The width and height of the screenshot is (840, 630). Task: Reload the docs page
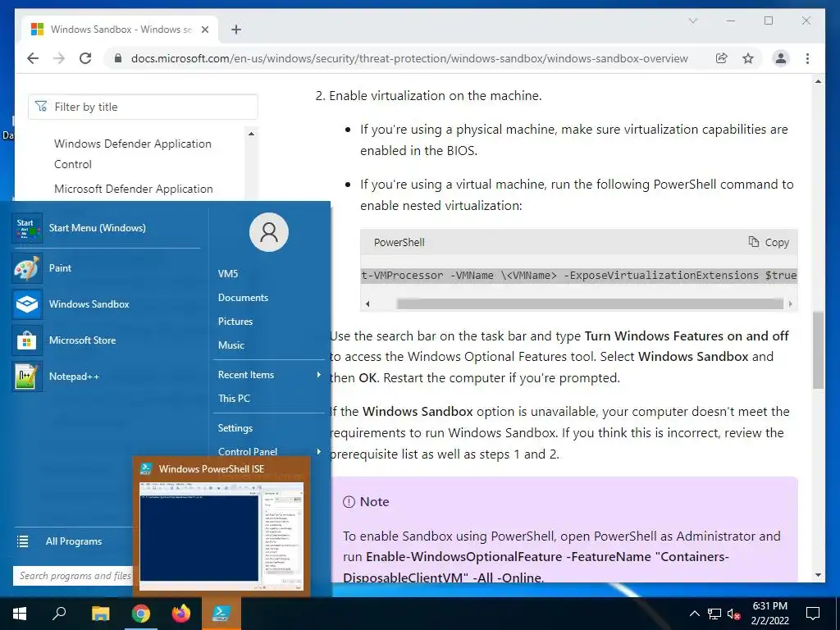coord(85,58)
